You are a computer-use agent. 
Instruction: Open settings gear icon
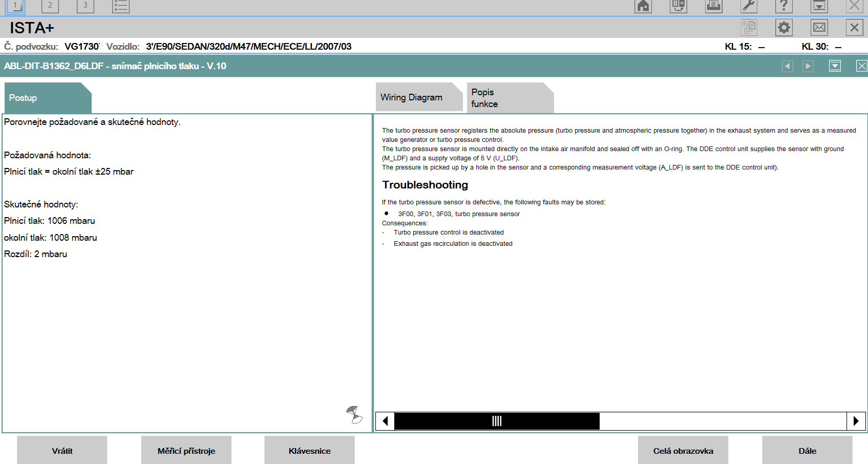coord(784,27)
